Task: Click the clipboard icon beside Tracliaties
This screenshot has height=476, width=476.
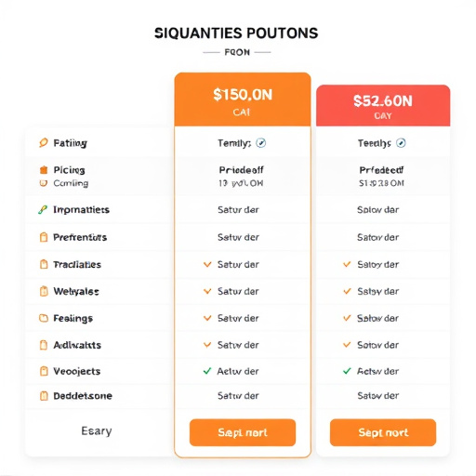Action: 44,264
